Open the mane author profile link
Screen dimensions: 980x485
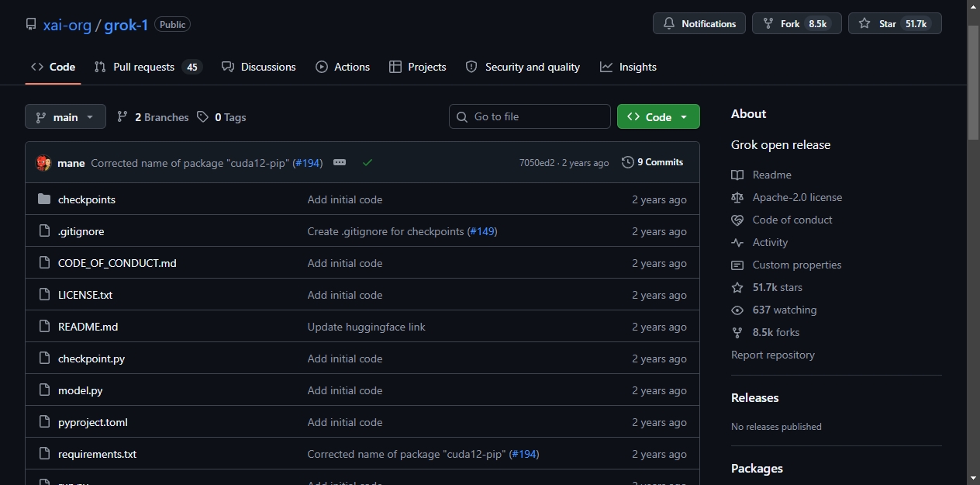[x=71, y=163]
